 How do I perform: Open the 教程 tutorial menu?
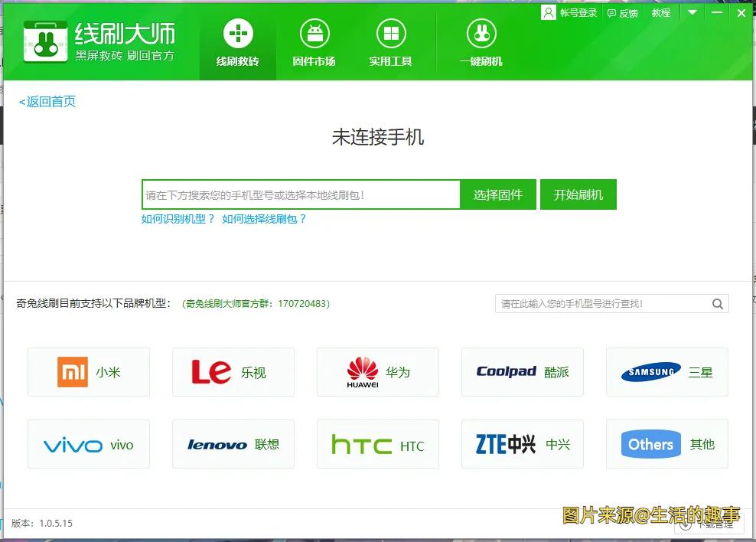click(x=660, y=13)
